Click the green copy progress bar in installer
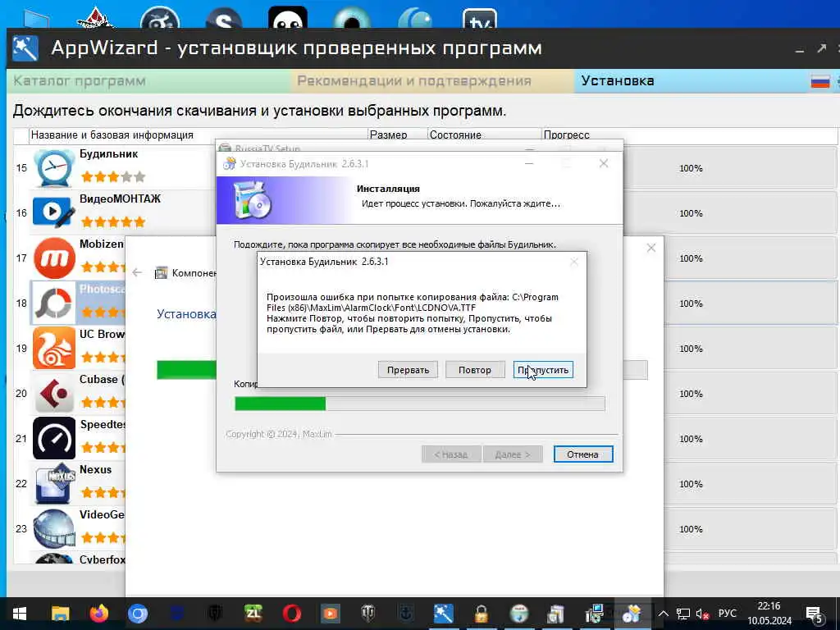 419,404
